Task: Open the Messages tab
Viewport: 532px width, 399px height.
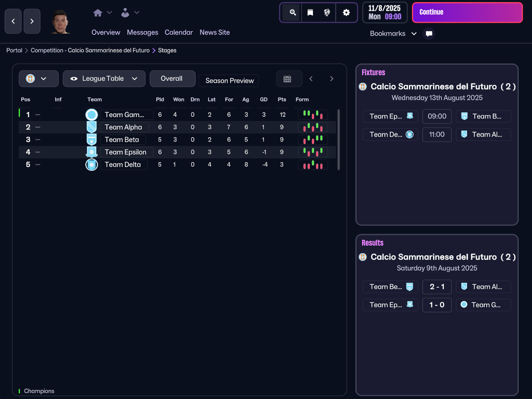Action: click(x=143, y=32)
